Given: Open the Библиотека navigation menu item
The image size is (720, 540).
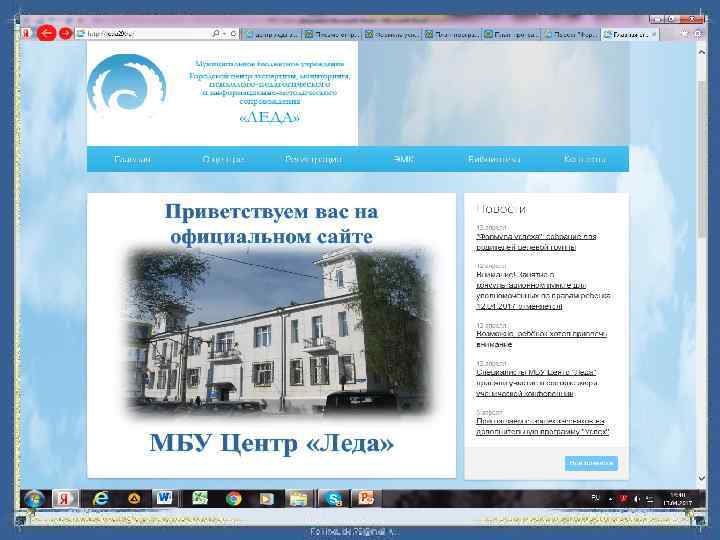Looking at the screenshot, I should [x=494, y=159].
